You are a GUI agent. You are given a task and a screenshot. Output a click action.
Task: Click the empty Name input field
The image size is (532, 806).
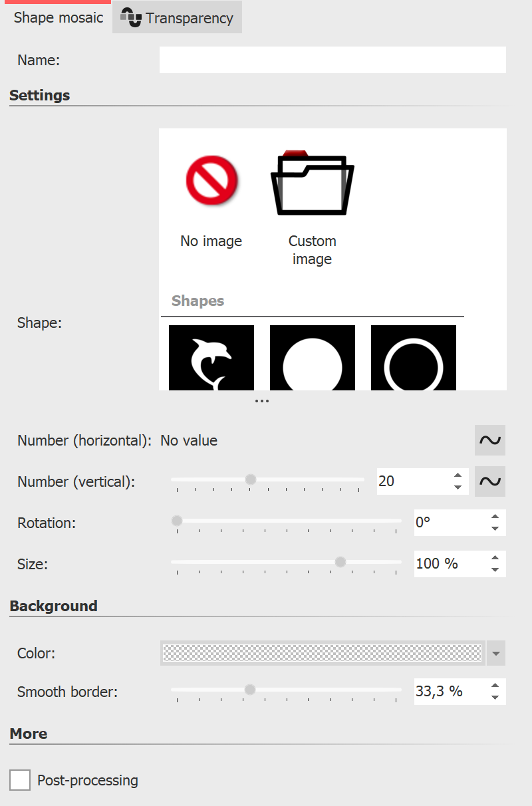331,60
